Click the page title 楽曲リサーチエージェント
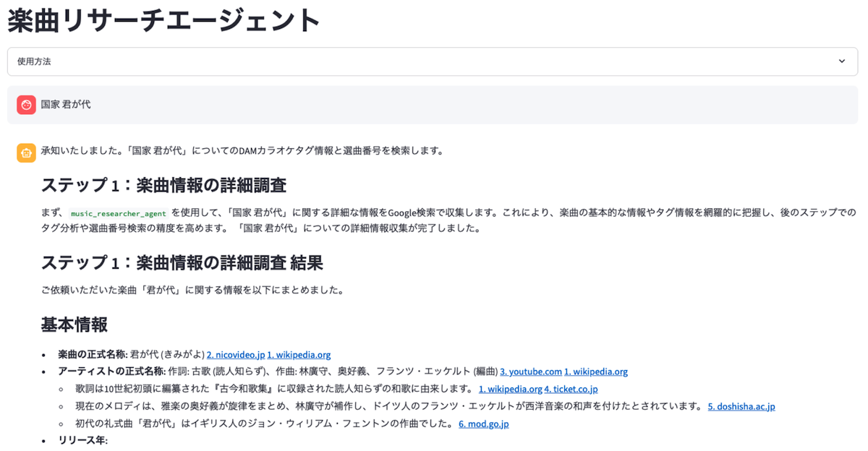868x451 pixels. pyautogui.click(x=164, y=20)
